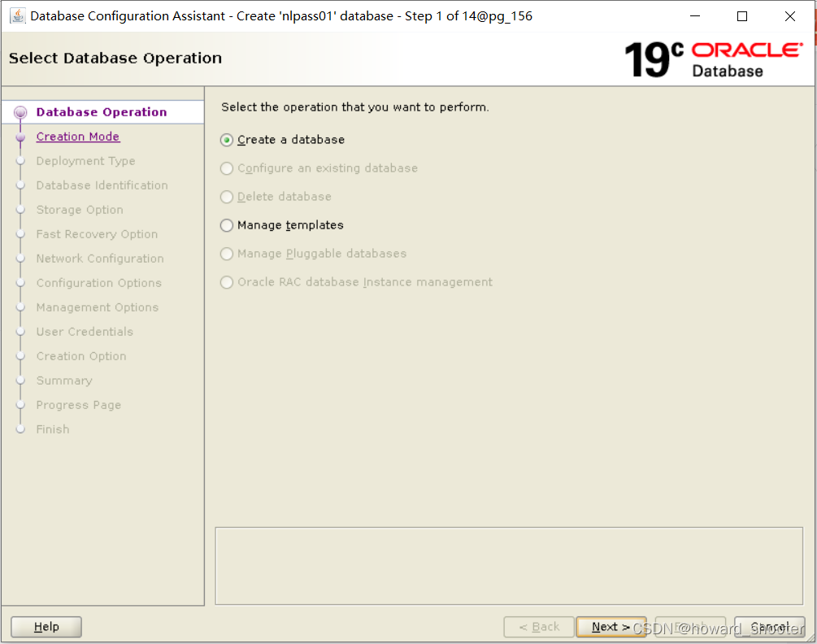
Task: Click the Network Configuration step
Action: 100,259
